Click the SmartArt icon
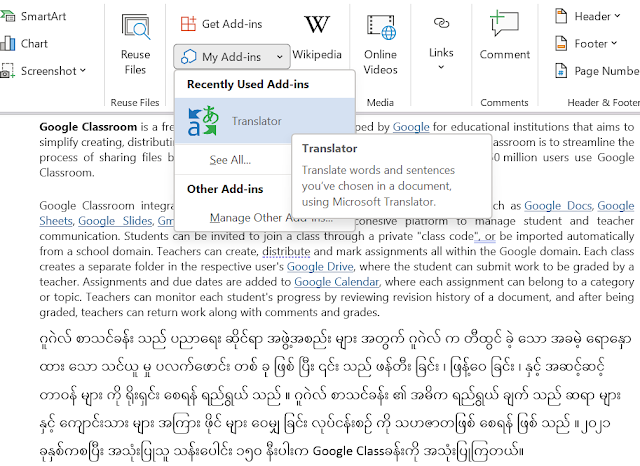 [x=7, y=16]
